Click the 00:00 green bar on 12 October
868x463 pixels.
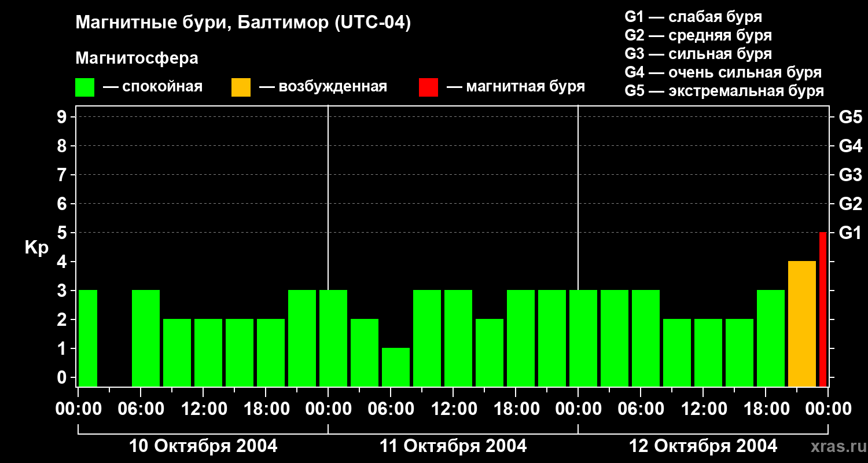point(583,338)
